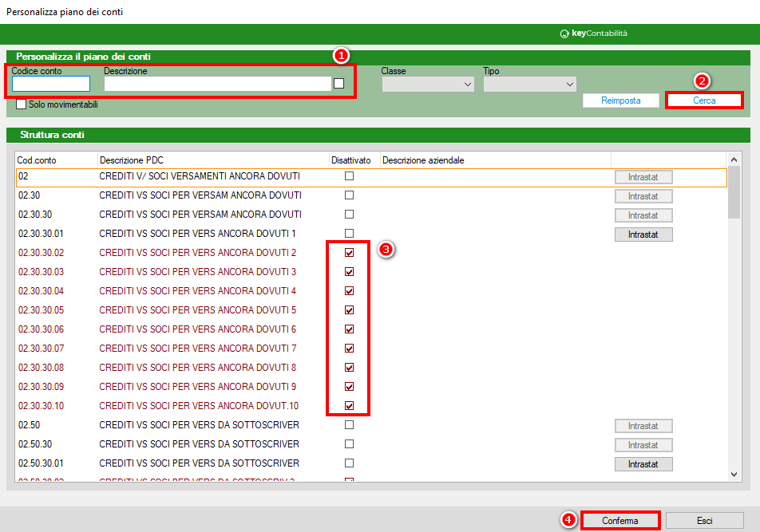Focus the Codice conto input field

(51, 84)
